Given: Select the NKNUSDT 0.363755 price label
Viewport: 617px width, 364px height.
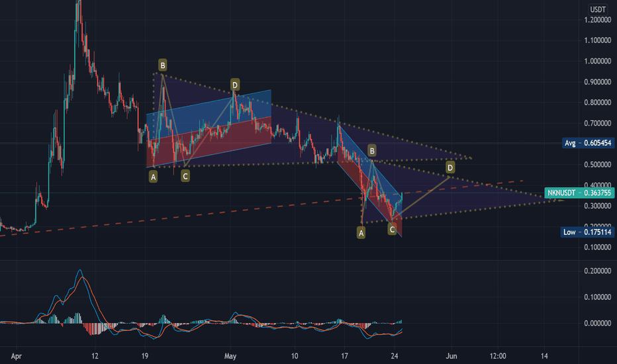Looking at the screenshot, I should (x=579, y=193).
